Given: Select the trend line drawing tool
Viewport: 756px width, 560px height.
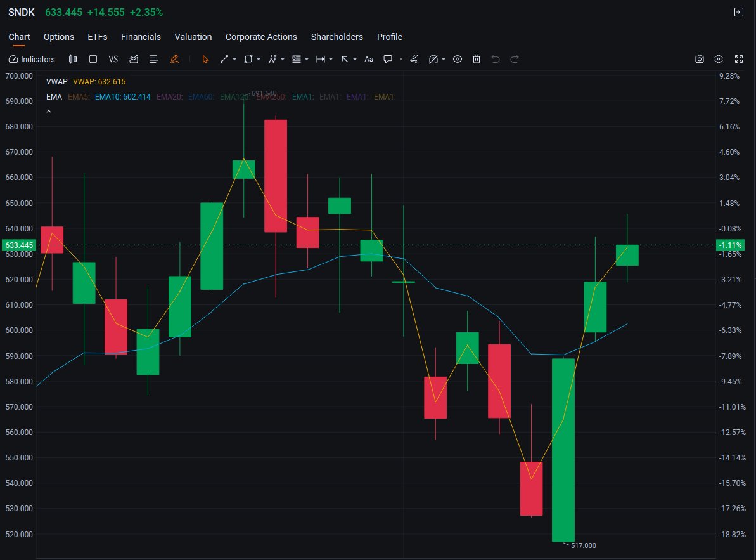Looking at the screenshot, I should (224, 60).
